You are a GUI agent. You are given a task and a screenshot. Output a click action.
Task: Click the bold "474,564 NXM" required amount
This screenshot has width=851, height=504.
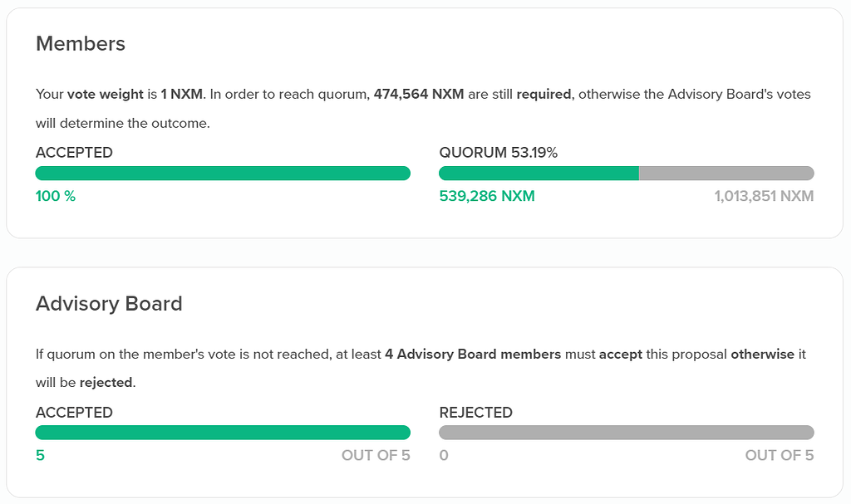tap(419, 94)
